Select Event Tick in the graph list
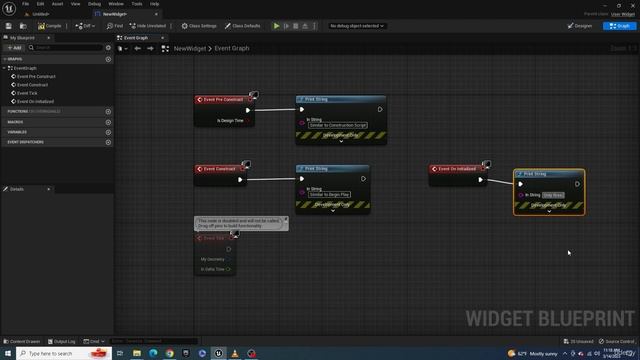 tap(27, 93)
